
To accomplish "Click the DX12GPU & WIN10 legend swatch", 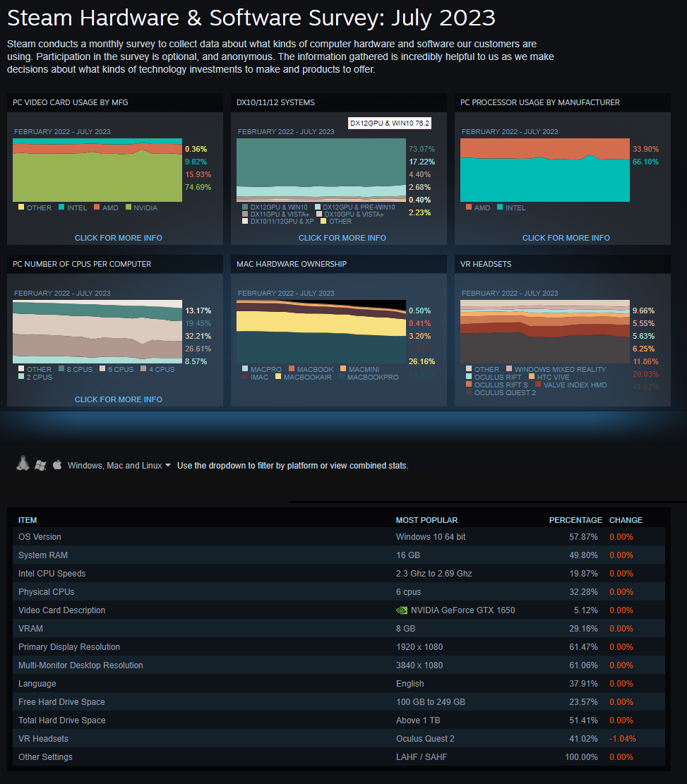I will [x=245, y=207].
